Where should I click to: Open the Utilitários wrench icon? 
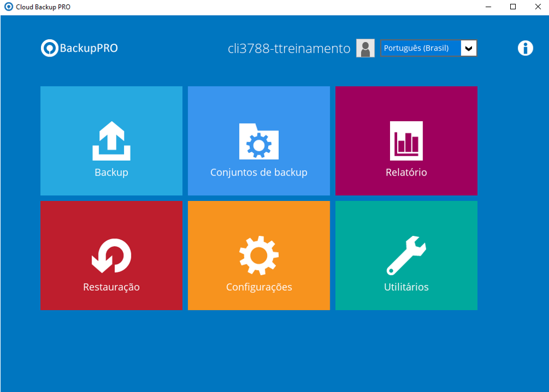tap(406, 256)
